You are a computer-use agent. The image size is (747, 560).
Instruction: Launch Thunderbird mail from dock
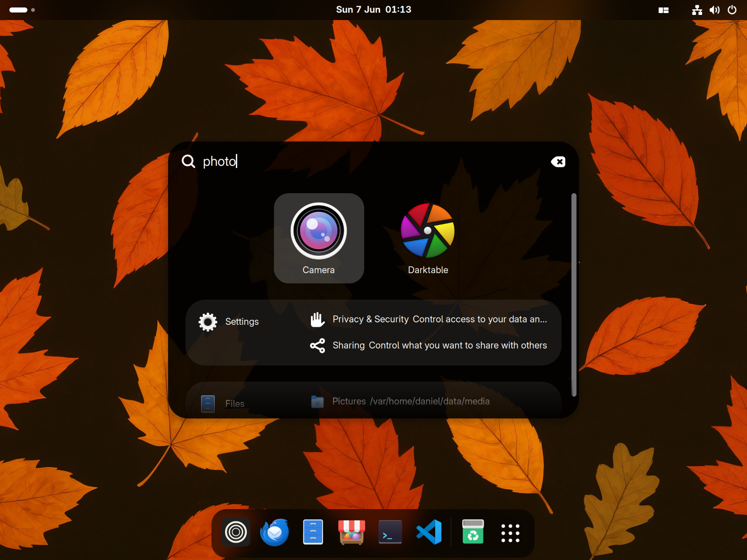pyautogui.click(x=275, y=532)
